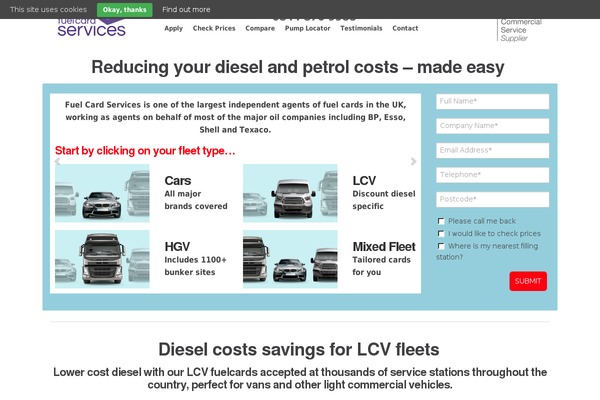View the Testimonials page
The width and height of the screenshot is (600, 400).
click(361, 28)
